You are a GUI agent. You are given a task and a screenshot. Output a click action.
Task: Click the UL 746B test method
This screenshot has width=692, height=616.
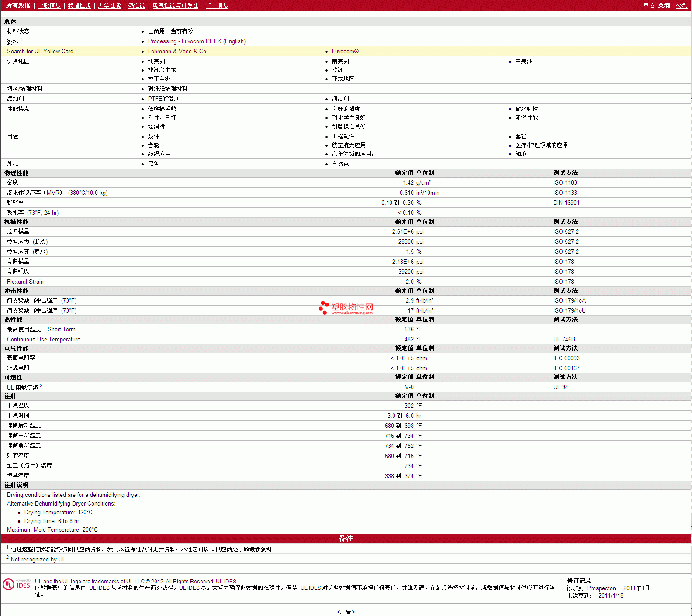(x=564, y=339)
